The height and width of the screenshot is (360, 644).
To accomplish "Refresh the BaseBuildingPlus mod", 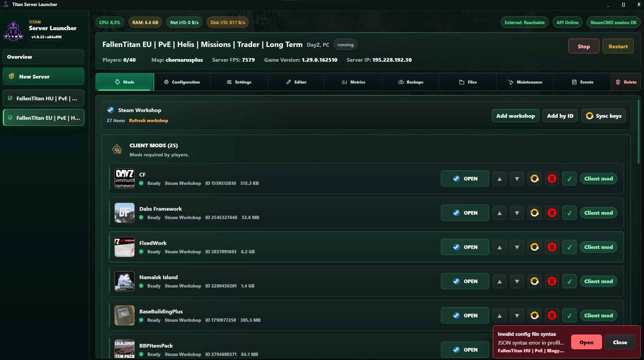I will 534,315.
